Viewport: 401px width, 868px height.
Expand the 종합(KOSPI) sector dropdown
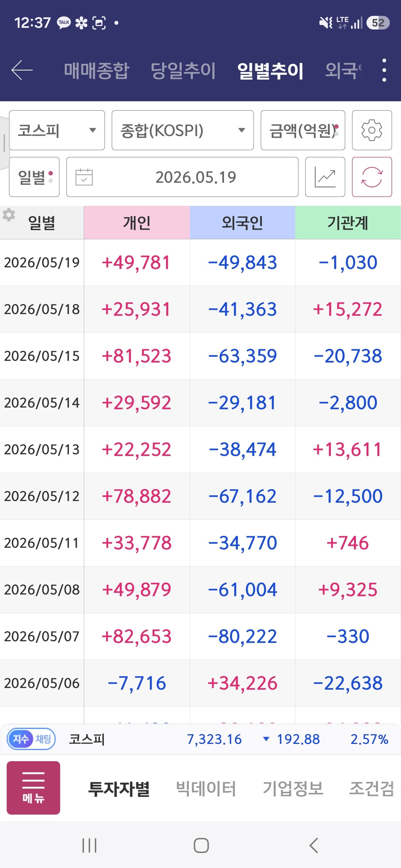point(182,130)
